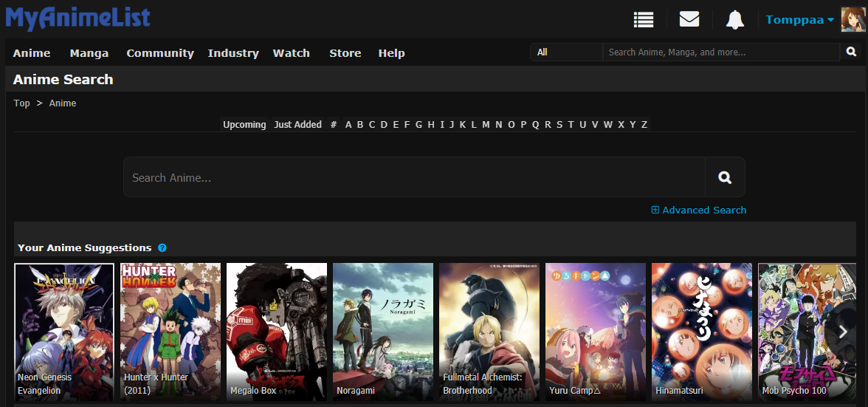Focus the Search Anime input field

pyautogui.click(x=414, y=177)
